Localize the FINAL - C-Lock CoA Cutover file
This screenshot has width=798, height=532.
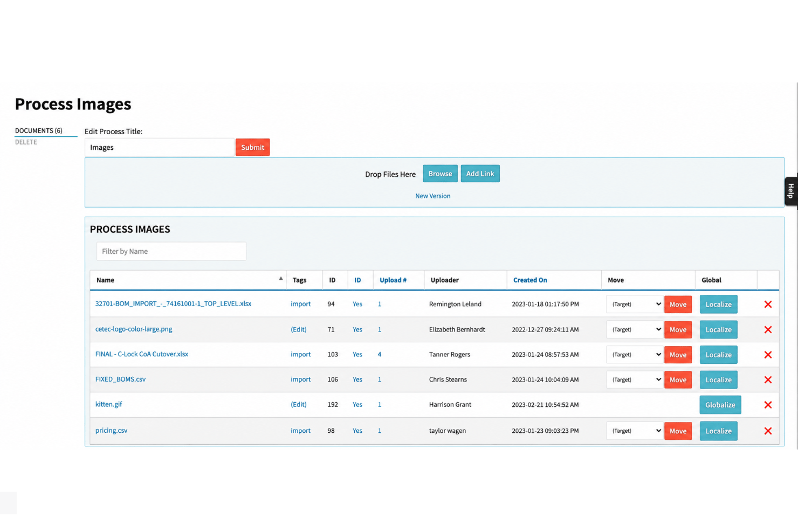click(x=719, y=355)
